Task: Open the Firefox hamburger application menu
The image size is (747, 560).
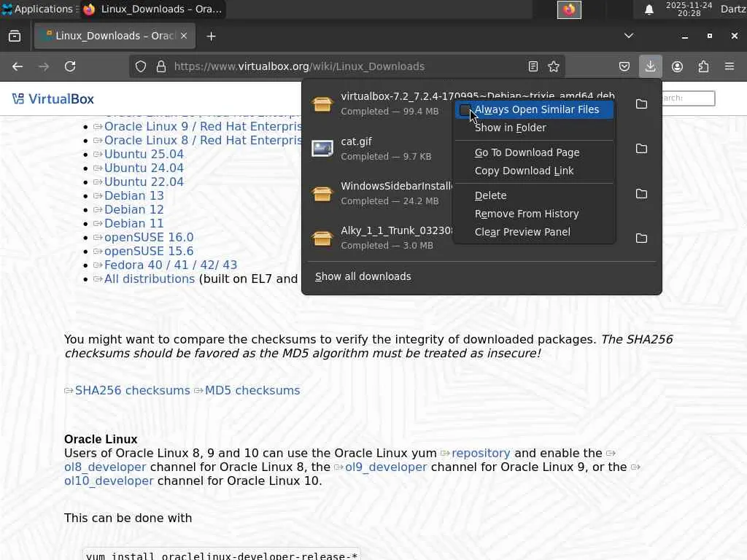Action: point(729,66)
